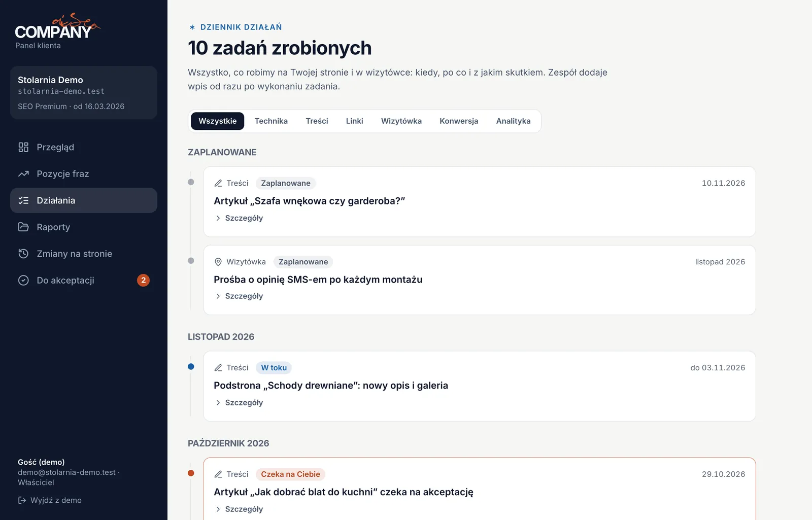Click the asterisk icon before Dziennik działań
Viewport: 812px width, 520px height.
point(192,27)
